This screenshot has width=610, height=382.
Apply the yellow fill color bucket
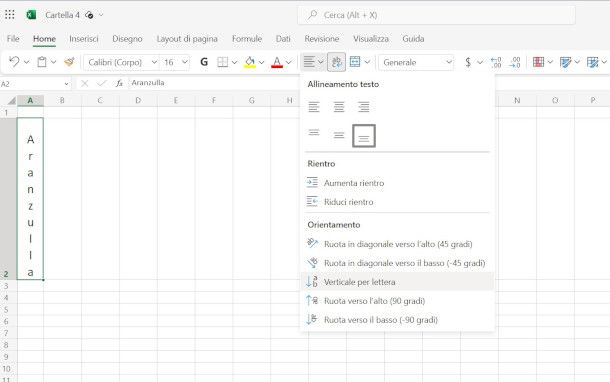pyautogui.click(x=250, y=62)
